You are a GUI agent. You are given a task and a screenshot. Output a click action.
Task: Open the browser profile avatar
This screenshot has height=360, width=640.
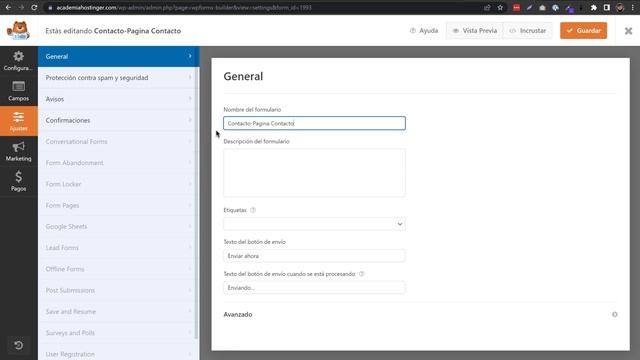point(620,7)
